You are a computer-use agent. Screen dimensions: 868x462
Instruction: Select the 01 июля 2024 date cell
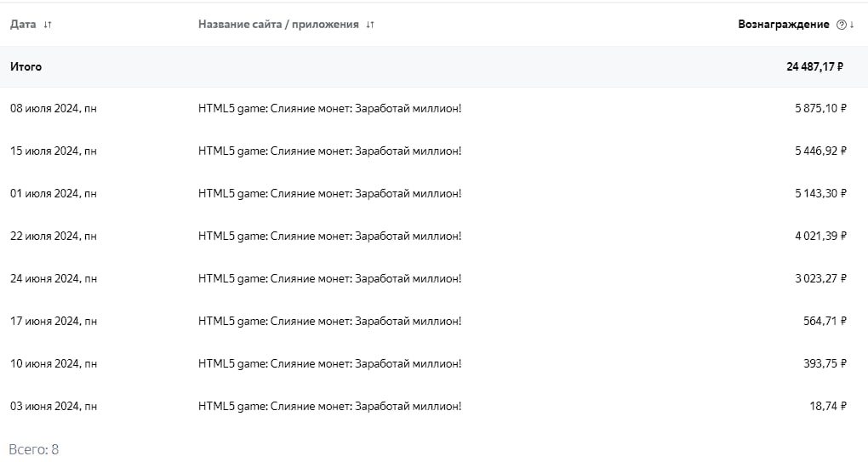pyautogui.click(x=53, y=193)
